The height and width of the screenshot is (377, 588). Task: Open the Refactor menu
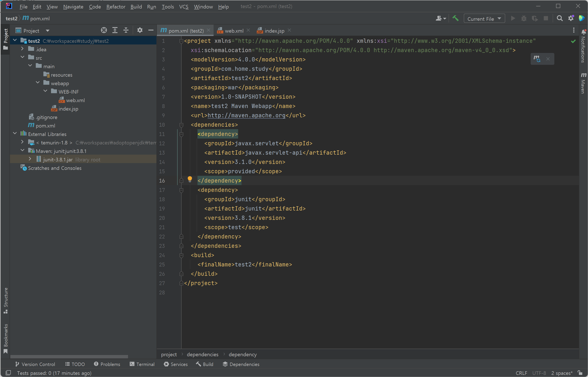pos(116,7)
